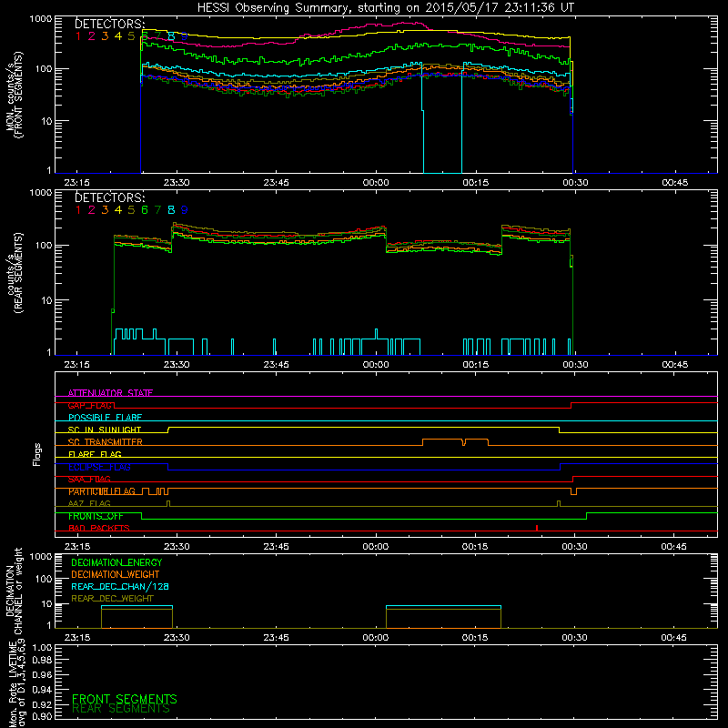Screen dimensions: 728x728
Task: Click the 23:45 time label under the decimation plot
Action: (x=277, y=638)
